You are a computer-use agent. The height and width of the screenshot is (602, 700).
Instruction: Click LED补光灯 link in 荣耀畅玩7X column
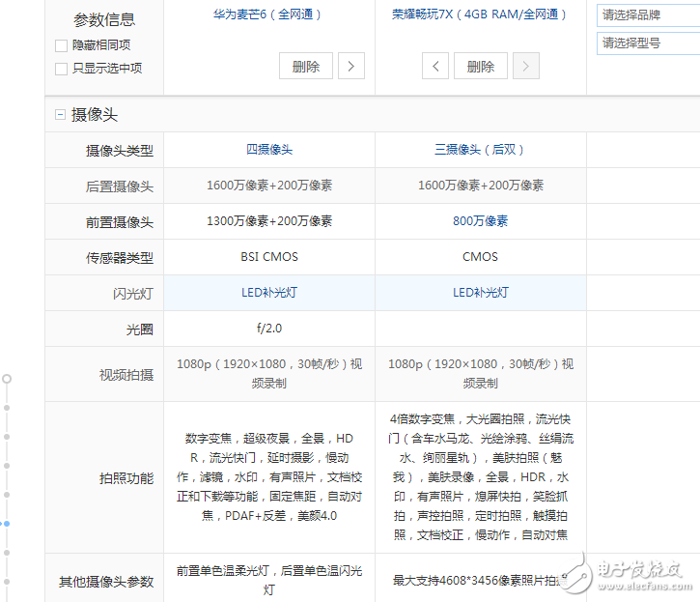(x=480, y=292)
